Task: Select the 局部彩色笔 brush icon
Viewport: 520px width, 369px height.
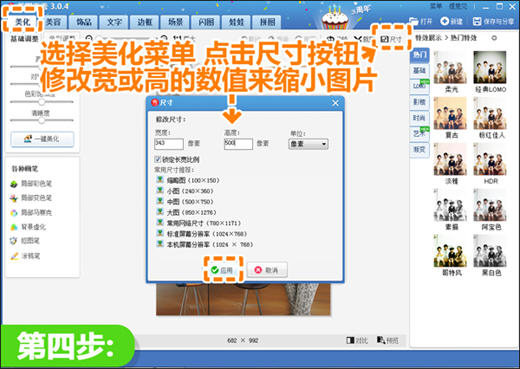Action: click(x=14, y=184)
